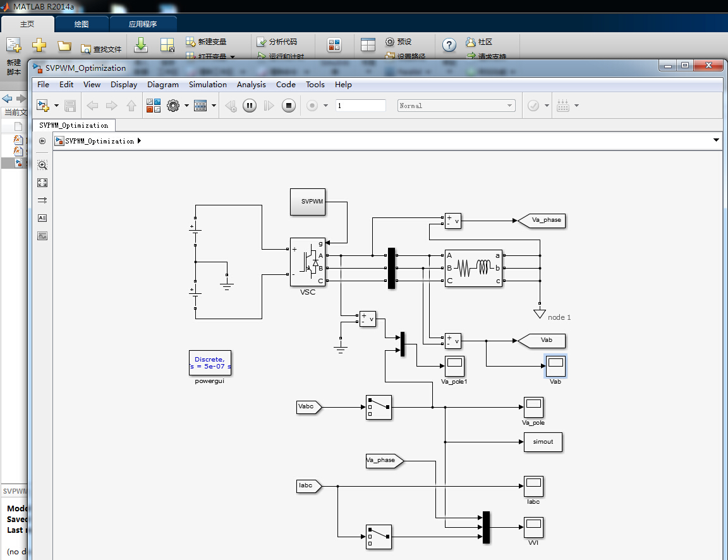728x560 pixels.
Task: Open the Edit menu
Action: click(x=66, y=85)
